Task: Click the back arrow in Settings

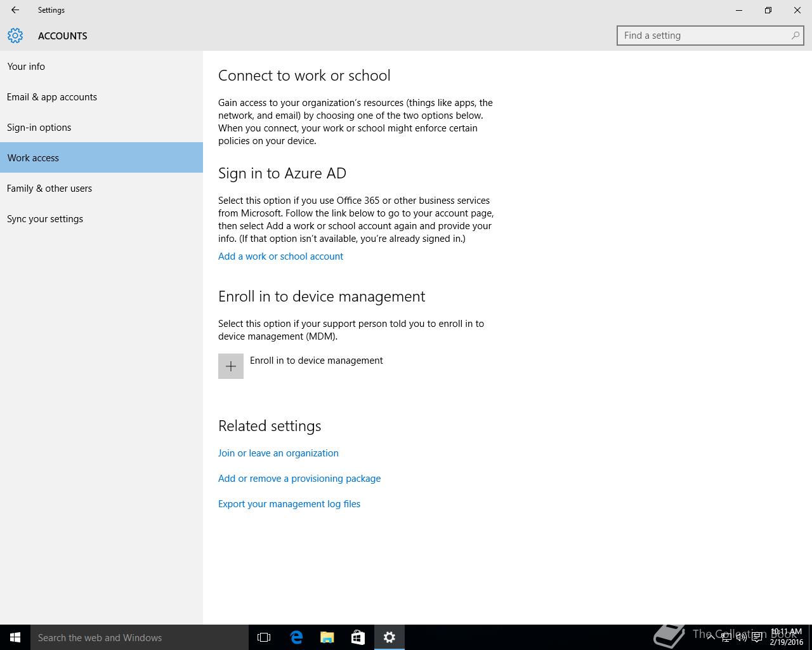Action: tap(15, 10)
